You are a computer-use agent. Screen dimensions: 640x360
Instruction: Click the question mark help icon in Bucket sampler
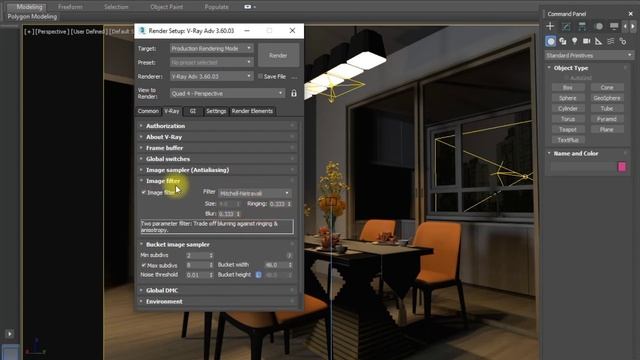[x=289, y=256]
